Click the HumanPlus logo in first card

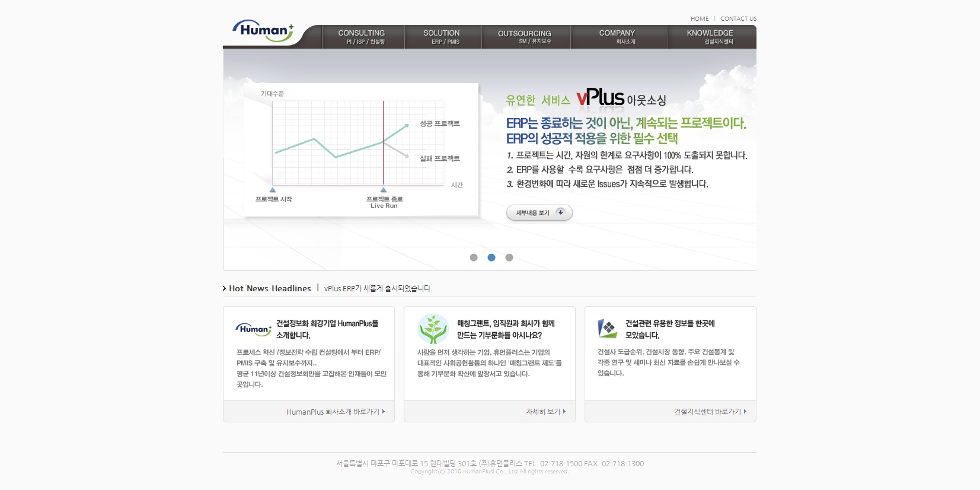coord(253,329)
